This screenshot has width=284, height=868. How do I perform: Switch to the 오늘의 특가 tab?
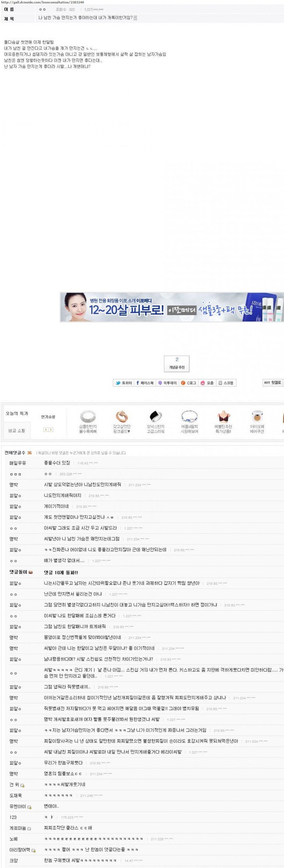(17, 414)
